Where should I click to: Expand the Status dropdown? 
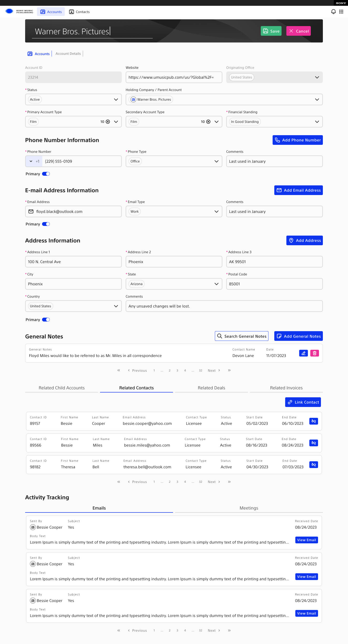pos(116,99)
